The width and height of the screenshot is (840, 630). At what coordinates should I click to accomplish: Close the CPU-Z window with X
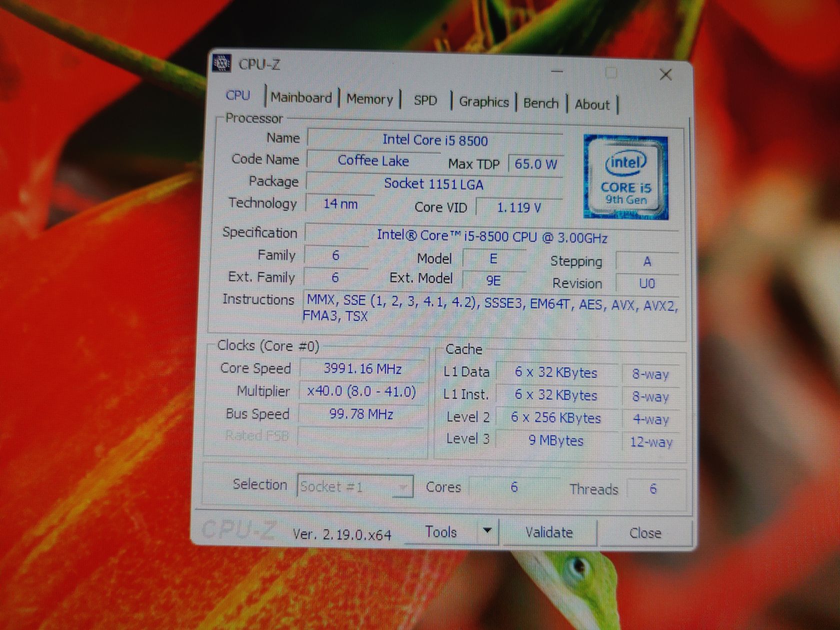tap(665, 75)
